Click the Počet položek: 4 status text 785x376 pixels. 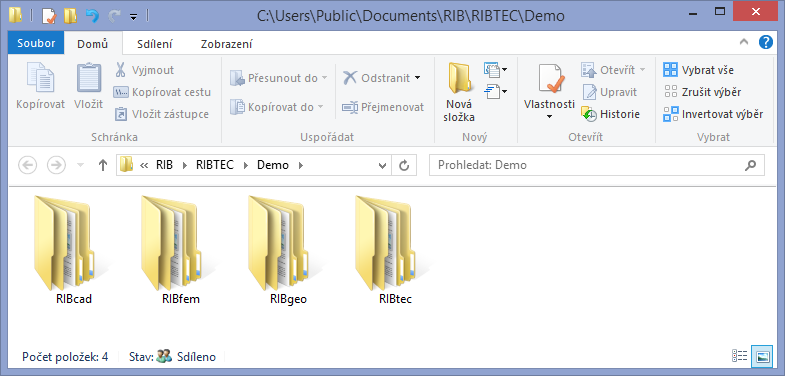coord(65,357)
